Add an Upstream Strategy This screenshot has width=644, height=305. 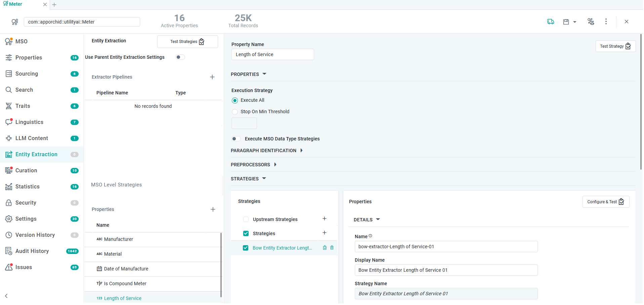tap(325, 219)
